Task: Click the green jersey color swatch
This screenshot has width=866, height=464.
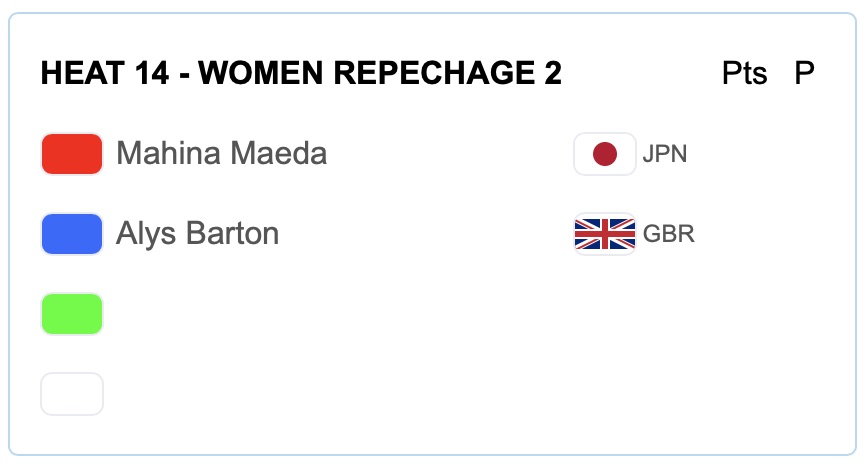Action: 72,314
